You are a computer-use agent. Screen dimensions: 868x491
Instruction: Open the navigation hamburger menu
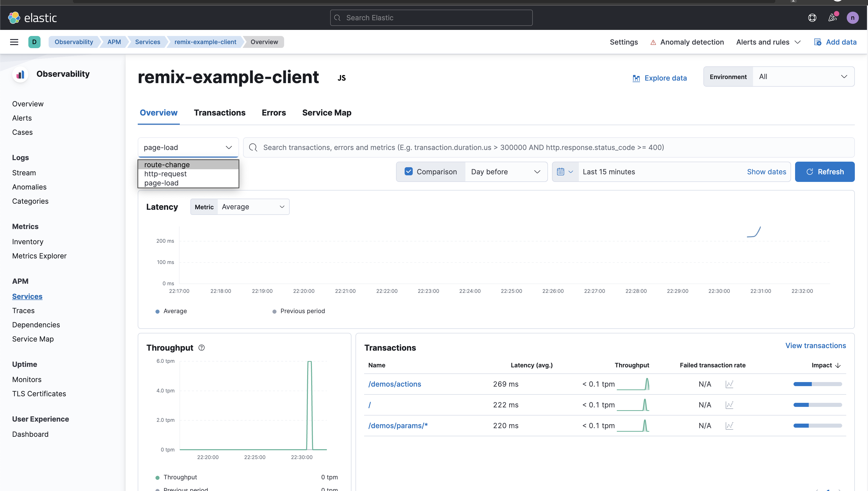click(14, 42)
